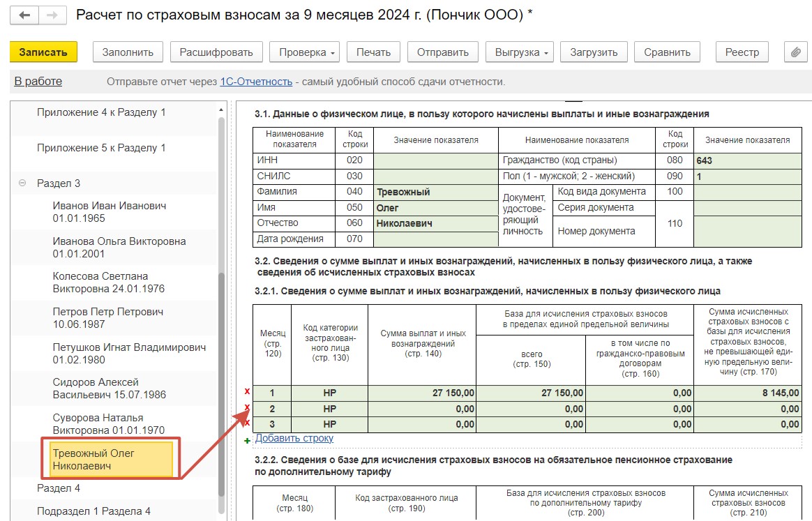
Task: Open Иванова Ольга Викторовна entry
Action: [119, 248]
